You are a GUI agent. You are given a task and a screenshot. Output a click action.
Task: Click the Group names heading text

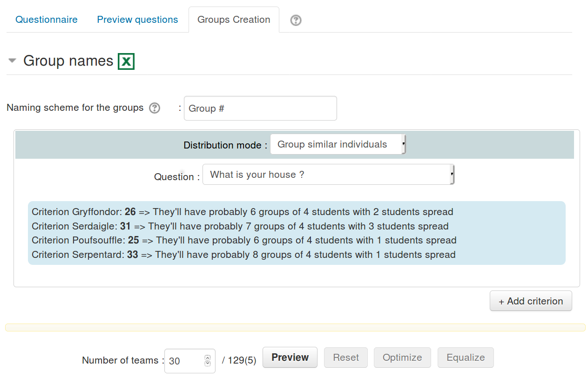68,61
